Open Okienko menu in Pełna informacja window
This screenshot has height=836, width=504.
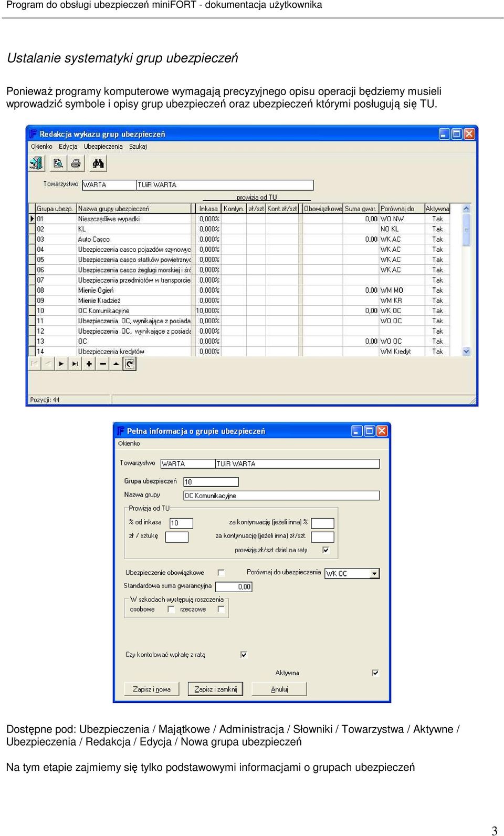(129, 443)
